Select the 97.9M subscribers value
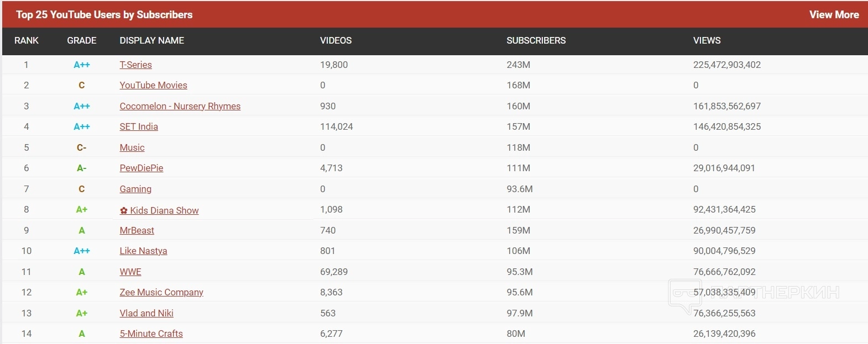868x344 pixels. point(520,313)
